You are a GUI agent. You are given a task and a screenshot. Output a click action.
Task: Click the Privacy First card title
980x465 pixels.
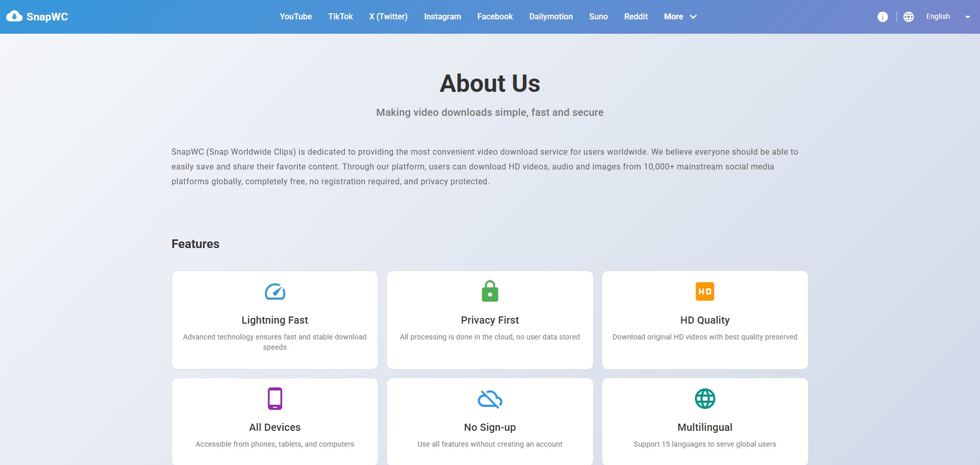[490, 320]
